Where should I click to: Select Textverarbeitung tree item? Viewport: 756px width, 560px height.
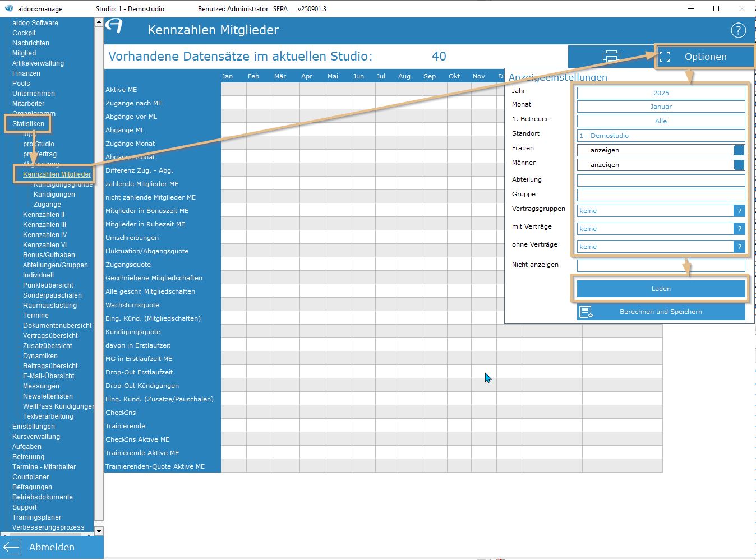tap(48, 416)
